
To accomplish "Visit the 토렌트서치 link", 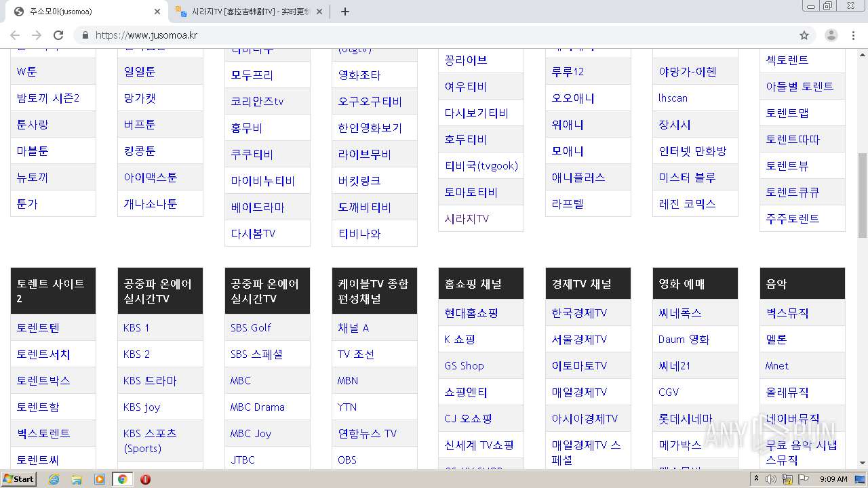I will (43, 354).
